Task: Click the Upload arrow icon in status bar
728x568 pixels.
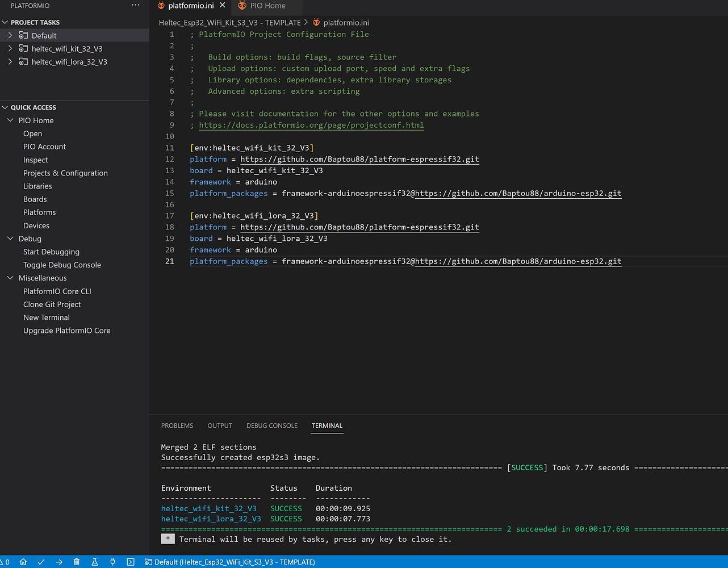Action: [59, 562]
